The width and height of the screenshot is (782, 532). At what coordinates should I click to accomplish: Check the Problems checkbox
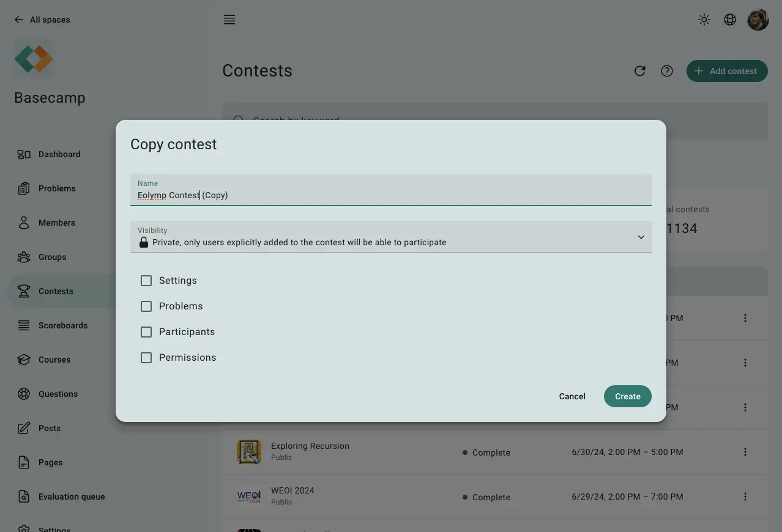146,306
